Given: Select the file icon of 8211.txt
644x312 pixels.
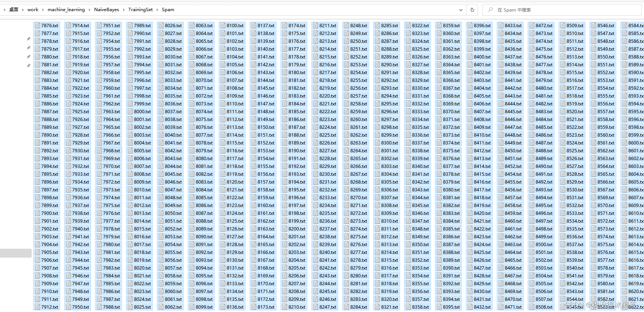Looking at the screenshot, I should 316,26.
